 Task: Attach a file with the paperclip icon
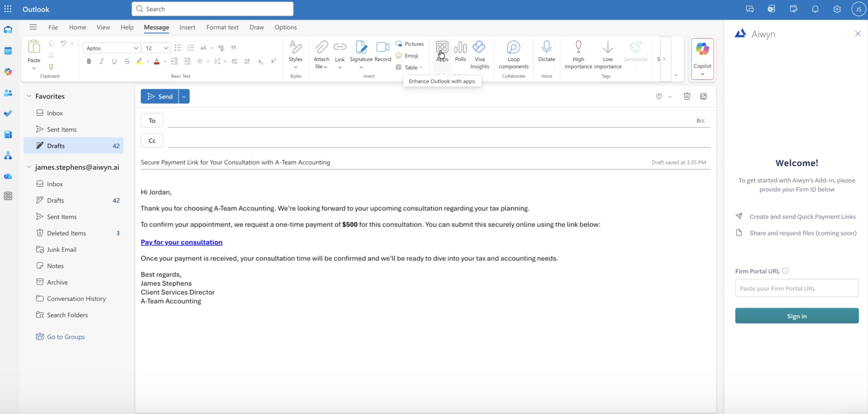[x=321, y=47]
